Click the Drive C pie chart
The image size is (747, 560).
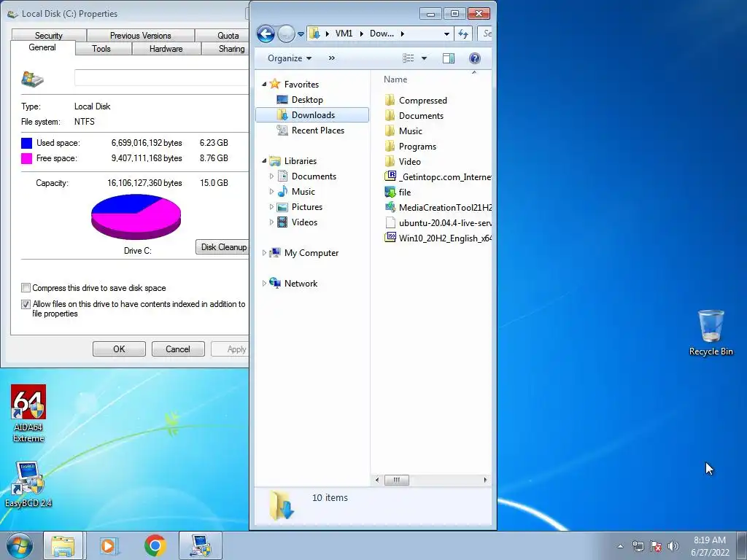[x=136, y=217]
